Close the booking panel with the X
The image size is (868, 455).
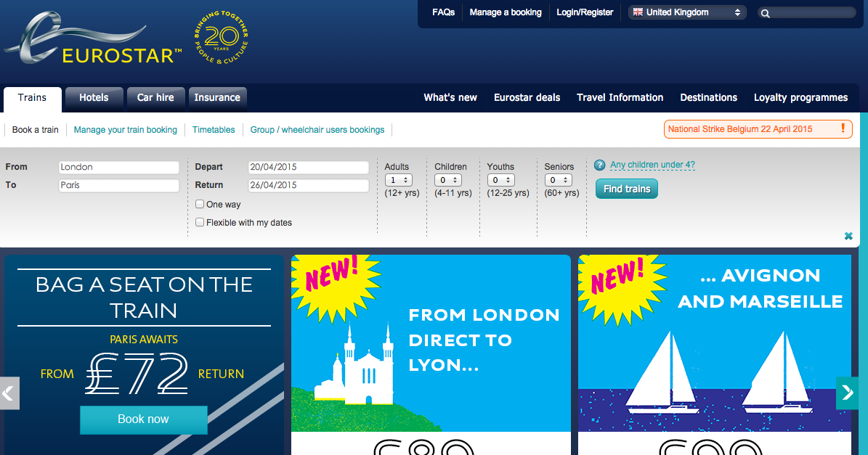[848, 236]
